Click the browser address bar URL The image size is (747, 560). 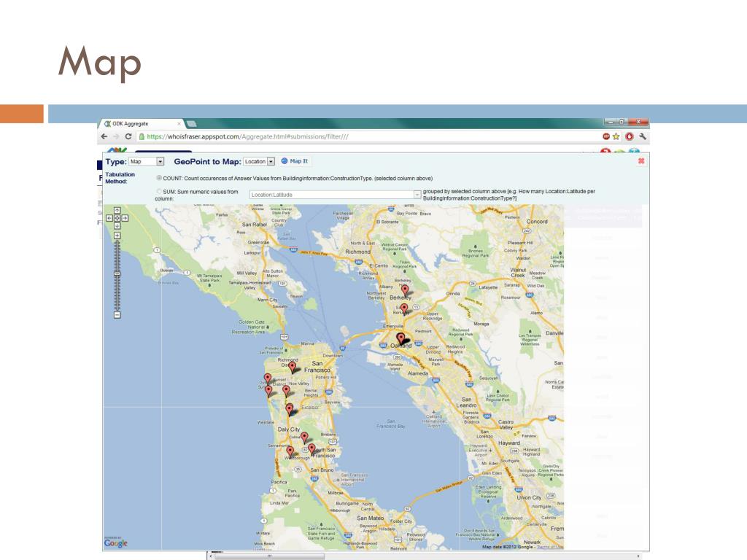[x=248, y=136]
